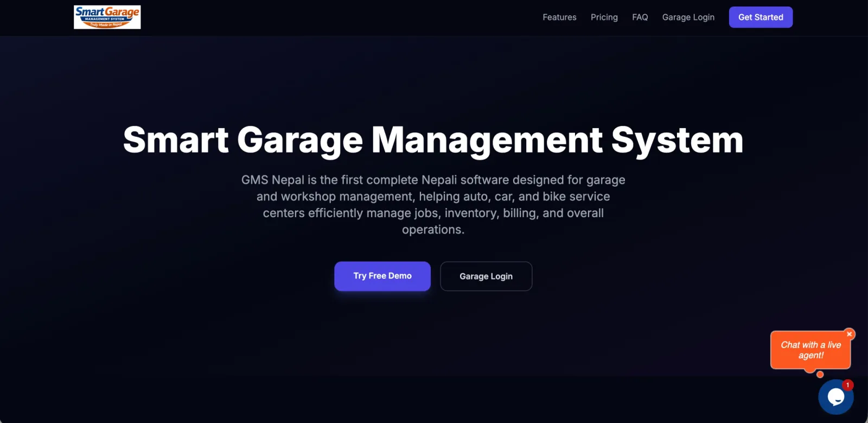This screenshot has height=423, width=868.
Task: Open the Features nav item
Action: point(559,17)
